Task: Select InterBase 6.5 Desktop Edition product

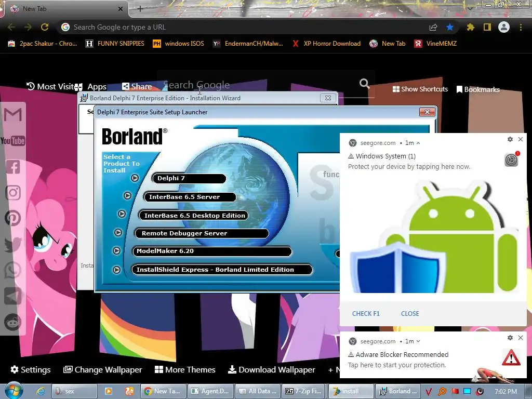Action: pyautogui.click(x=194, y=216)
